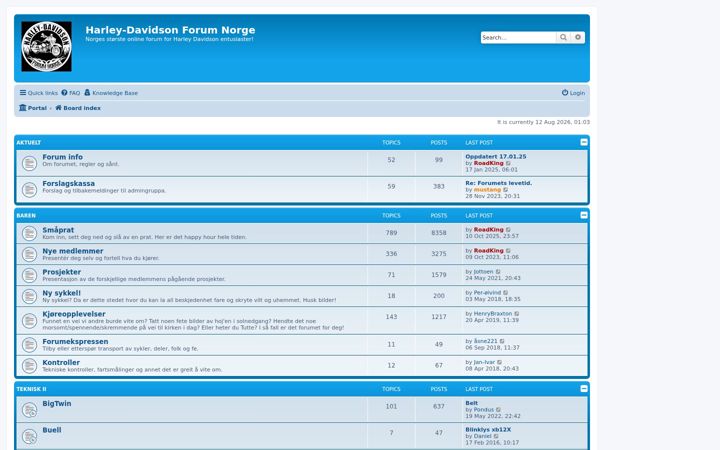
Task: View mustang user profile
Action: click(487, 190)
